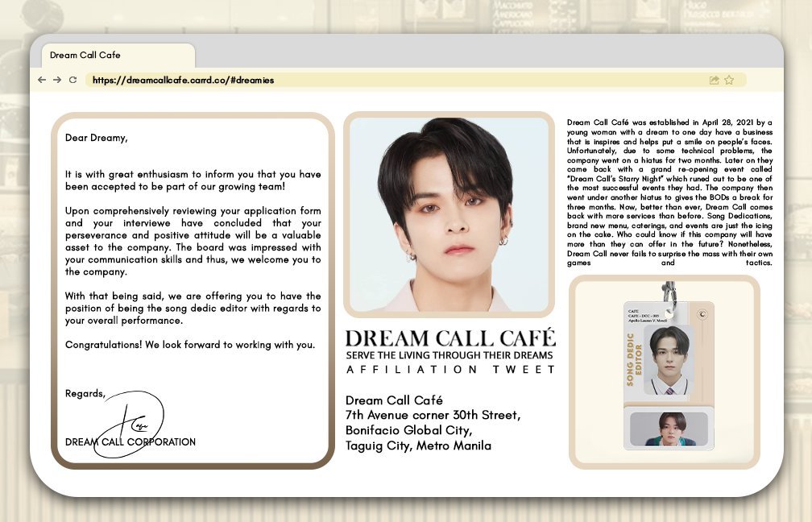
Task: Click the Serve The Living Through Their Dreams tagline
Action: click(x=449, y=354)
